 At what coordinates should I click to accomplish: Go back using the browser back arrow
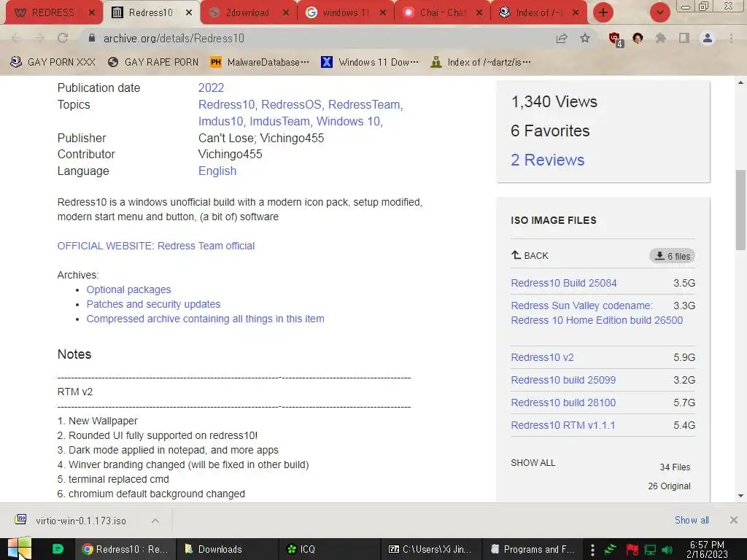(x=16, y=38)
